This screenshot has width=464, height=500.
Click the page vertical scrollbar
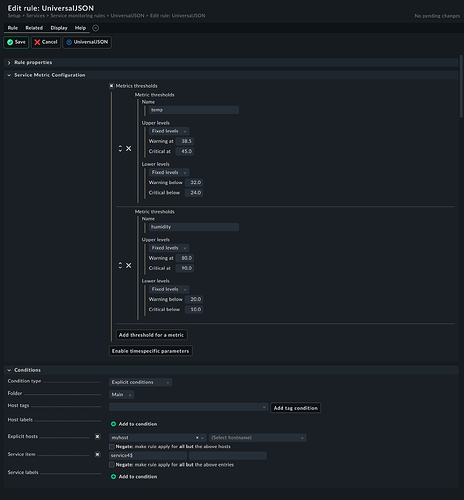(x=461, y=87)
